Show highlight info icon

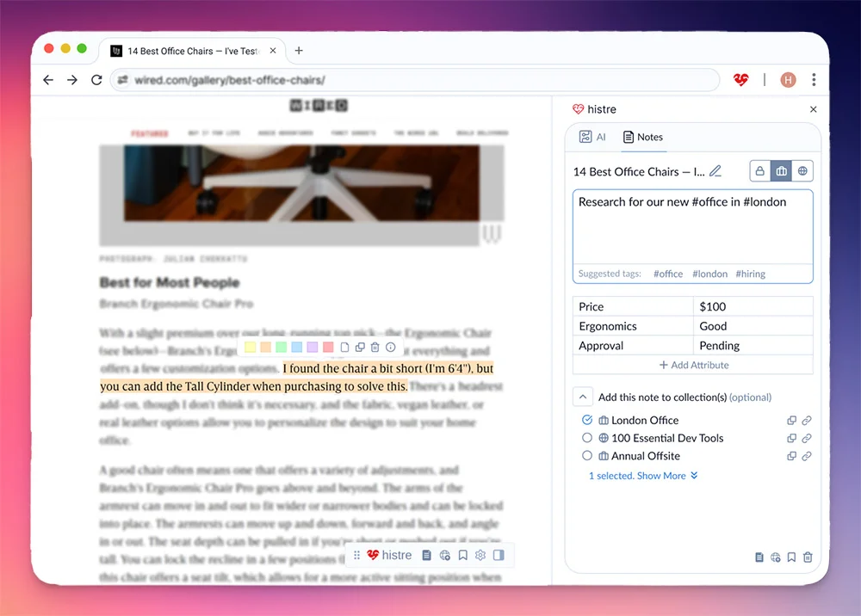[x=390, y=347]
